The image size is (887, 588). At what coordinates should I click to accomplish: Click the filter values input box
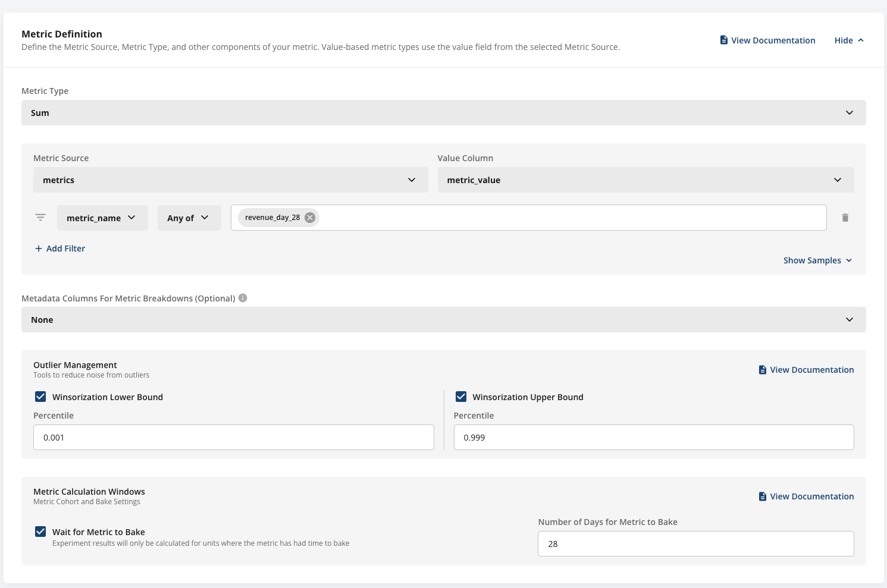pos(529,218)
